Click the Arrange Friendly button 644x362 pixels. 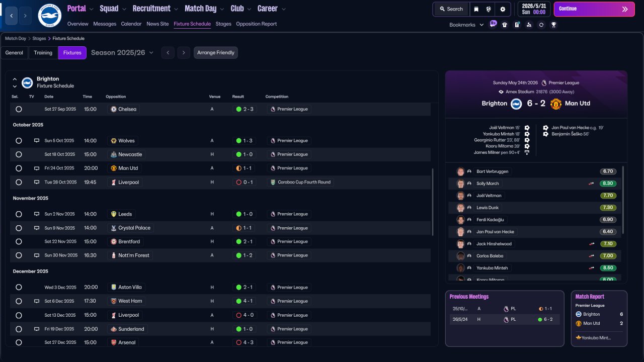(x=216, y=53)
